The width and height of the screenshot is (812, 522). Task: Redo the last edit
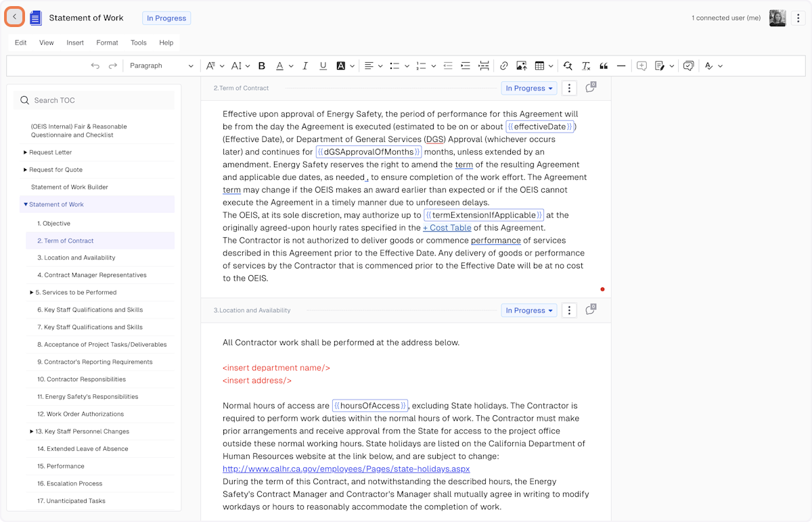click(113, 66)
